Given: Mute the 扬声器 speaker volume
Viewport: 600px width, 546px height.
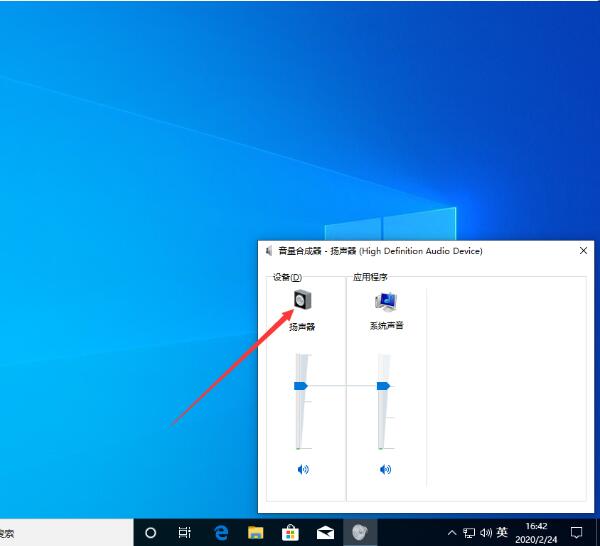Looking at the screenshot, I should pyautogui.click(x=303, y=469).
